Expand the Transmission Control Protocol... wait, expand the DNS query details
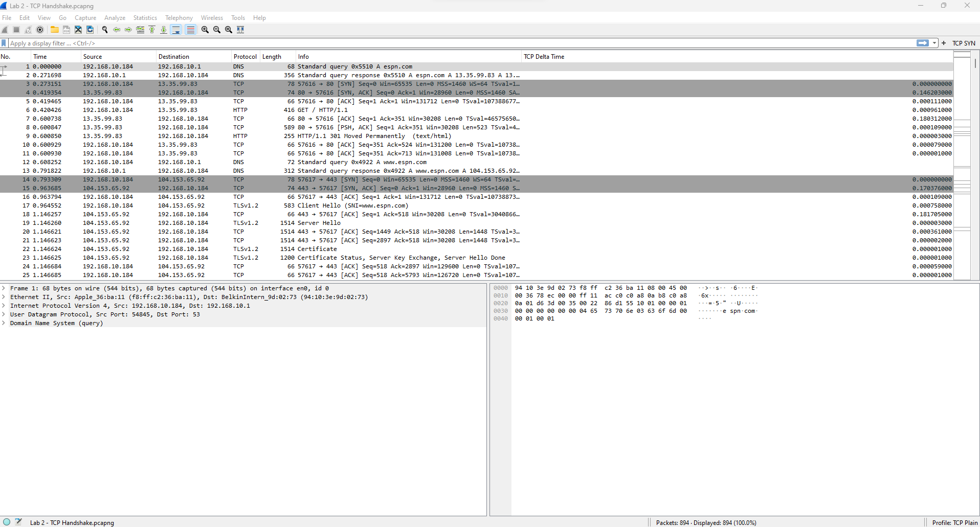 pyautogui.click(x=4, y=323)
